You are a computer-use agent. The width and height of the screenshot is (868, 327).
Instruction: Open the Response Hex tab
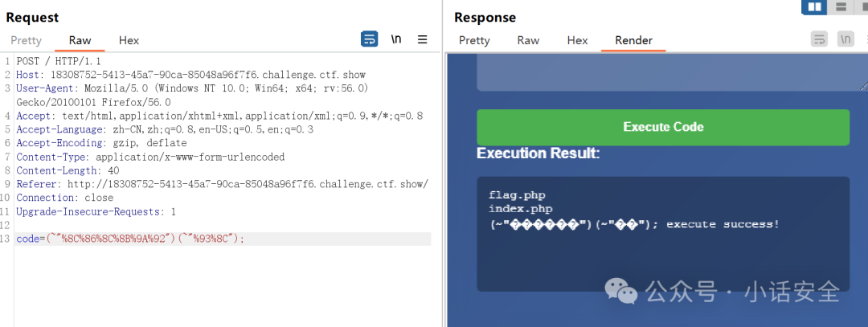pos(577,40)
